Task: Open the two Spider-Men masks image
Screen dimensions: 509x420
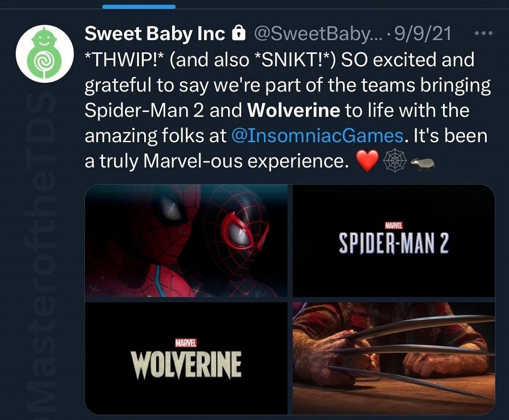Action: (x=186, y=241)
